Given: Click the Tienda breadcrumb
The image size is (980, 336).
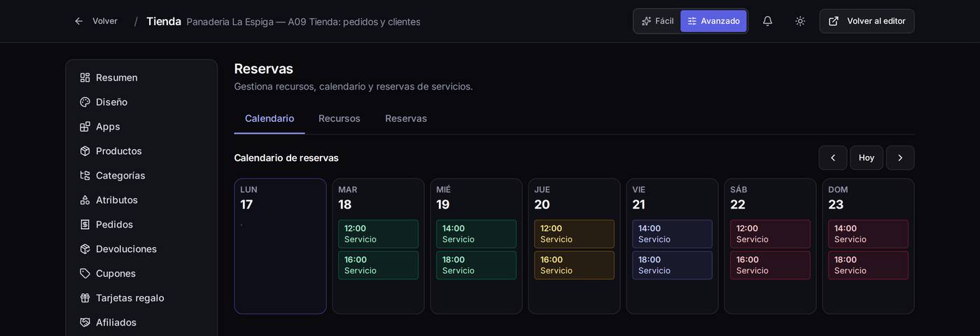Looking at the screenshot, I should pyautogui.click(x=164, y=21).
